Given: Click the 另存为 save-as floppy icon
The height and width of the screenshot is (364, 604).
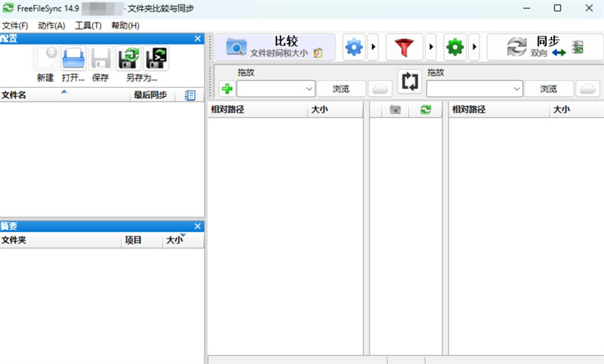Looking at the screenshot, I should click(129, 59).
